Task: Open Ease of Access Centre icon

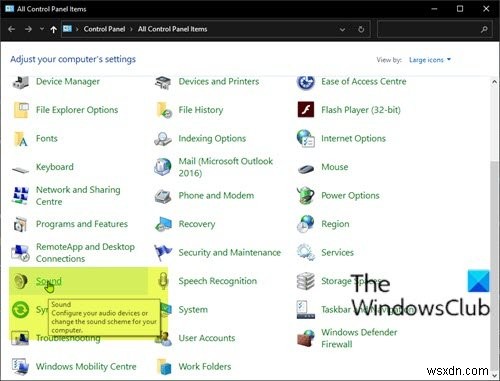Action: 305,82
